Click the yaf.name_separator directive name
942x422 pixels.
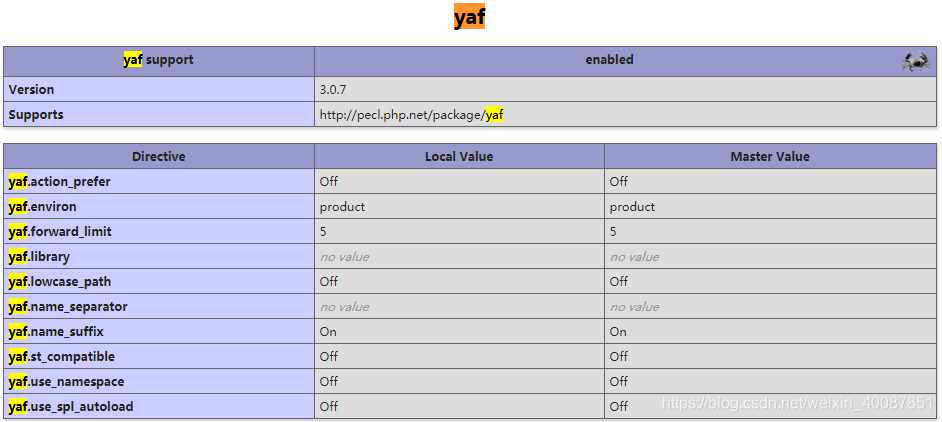pos(68,307)
